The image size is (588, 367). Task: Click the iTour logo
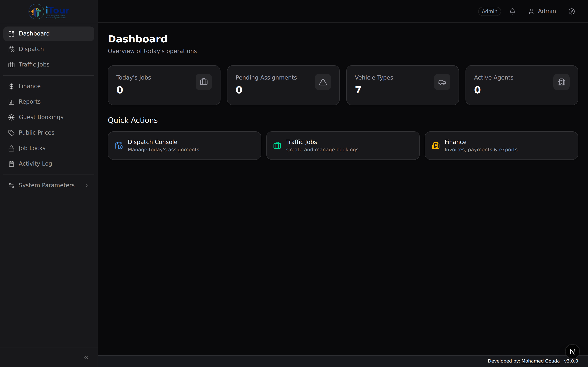click(x=48, y=11)
